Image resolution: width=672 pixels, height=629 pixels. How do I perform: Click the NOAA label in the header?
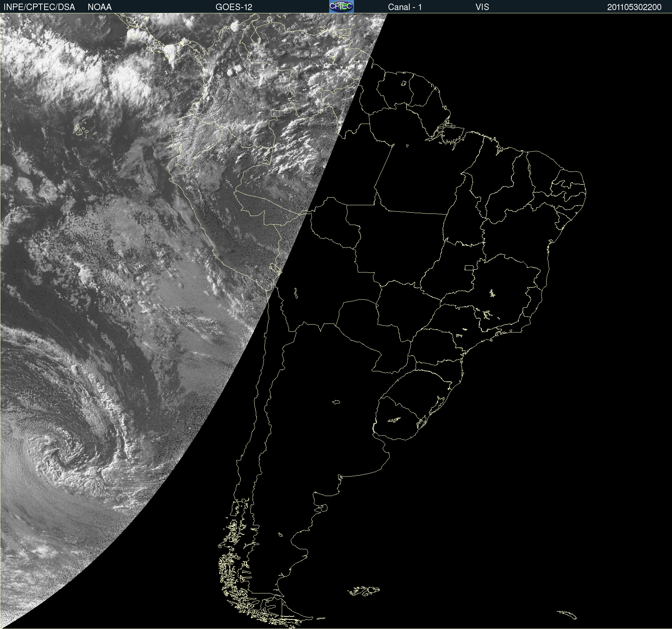100,7
